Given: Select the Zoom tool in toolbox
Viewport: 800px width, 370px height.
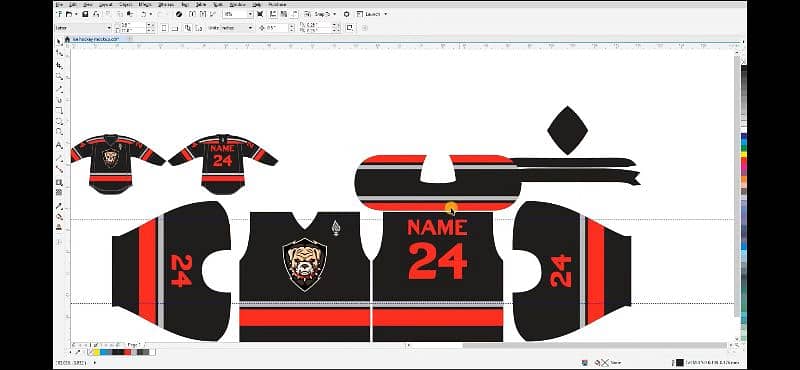Looking at the screenshot, I should click(59, 77).
